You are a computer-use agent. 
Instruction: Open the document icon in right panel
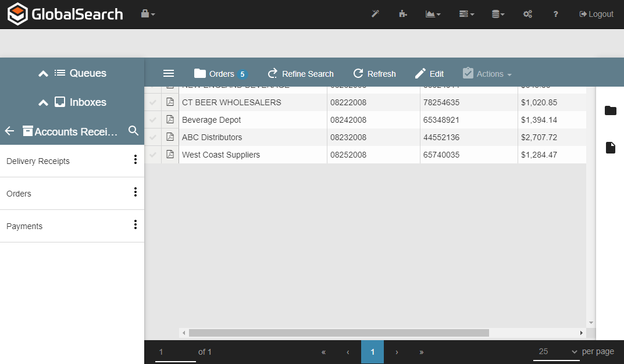610,148
